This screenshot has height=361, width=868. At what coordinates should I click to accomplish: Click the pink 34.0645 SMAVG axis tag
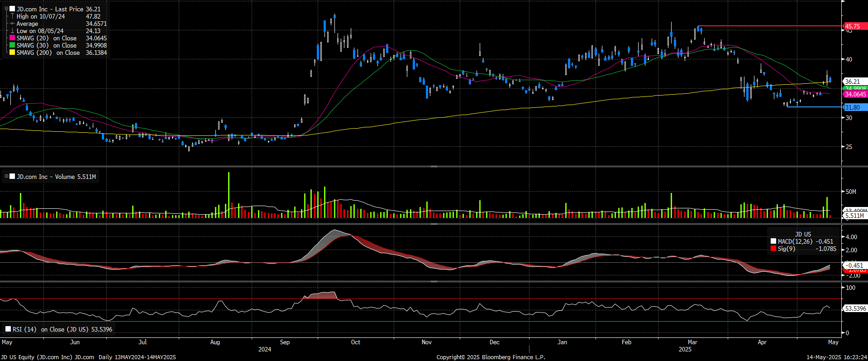tap(855, 94)
